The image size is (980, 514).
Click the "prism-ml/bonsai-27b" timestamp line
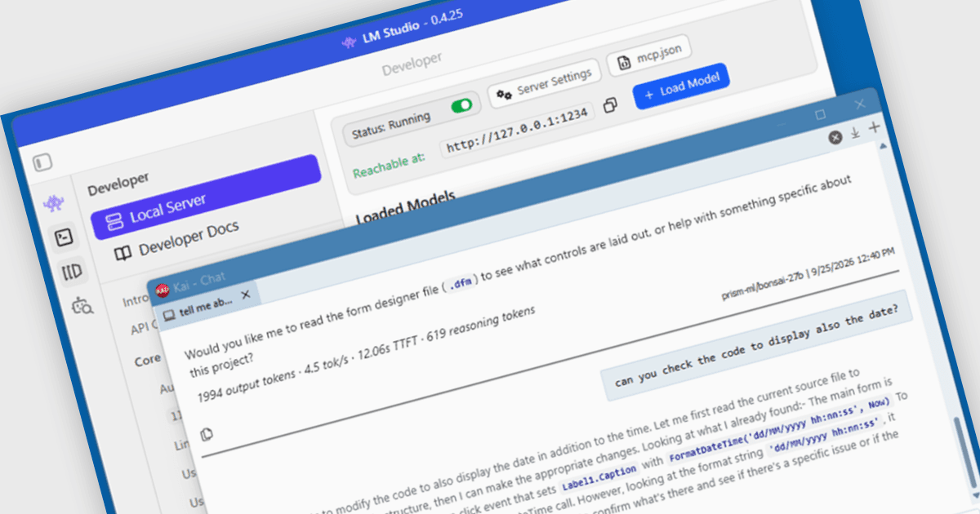[808, 274]
